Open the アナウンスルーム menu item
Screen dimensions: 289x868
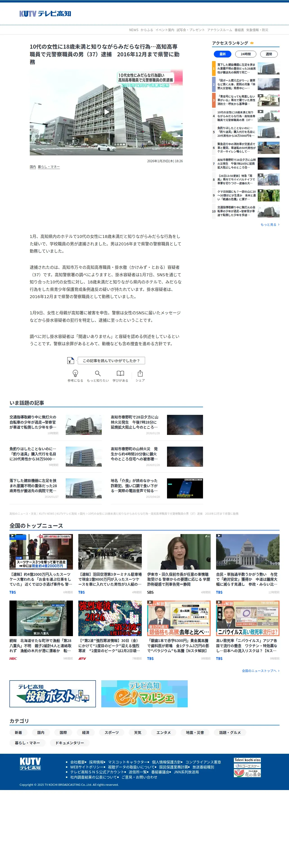pyautogui.click(x=220, y=30)
